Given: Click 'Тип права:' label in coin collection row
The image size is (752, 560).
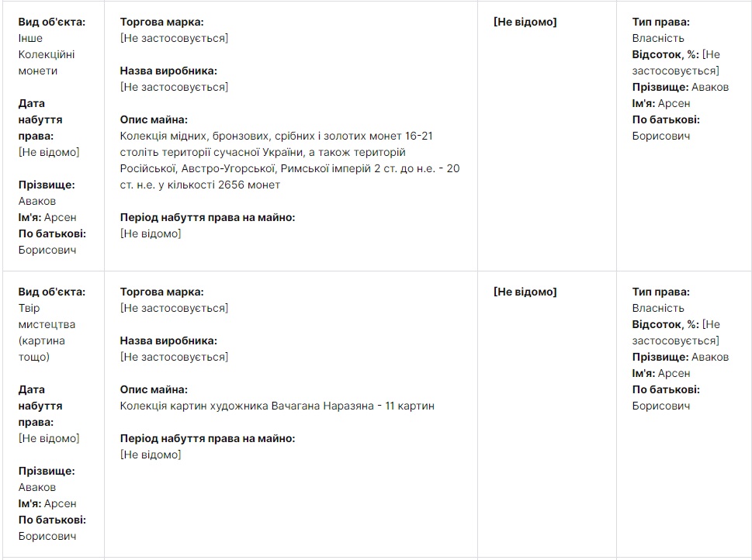Looking at the screenshot, I should point(660,22).
